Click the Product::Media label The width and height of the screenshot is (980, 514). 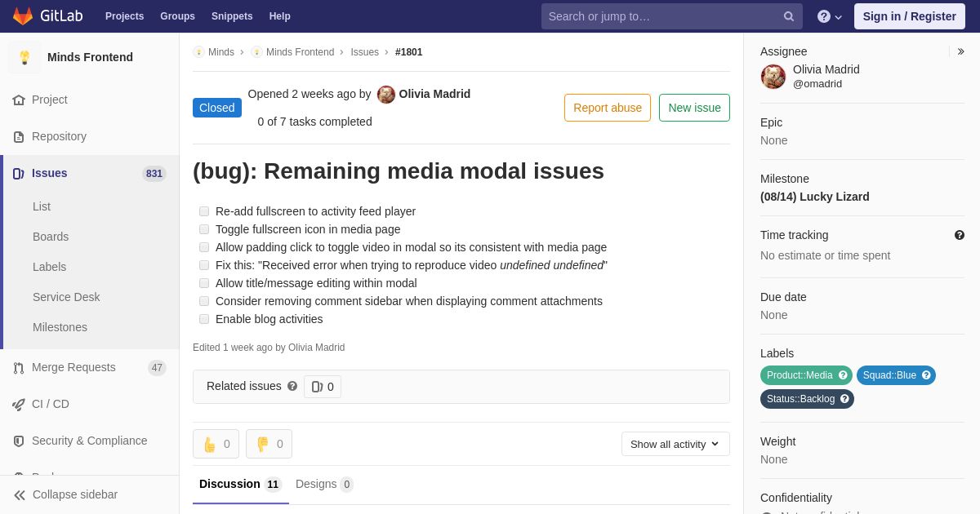click(800, 375)
